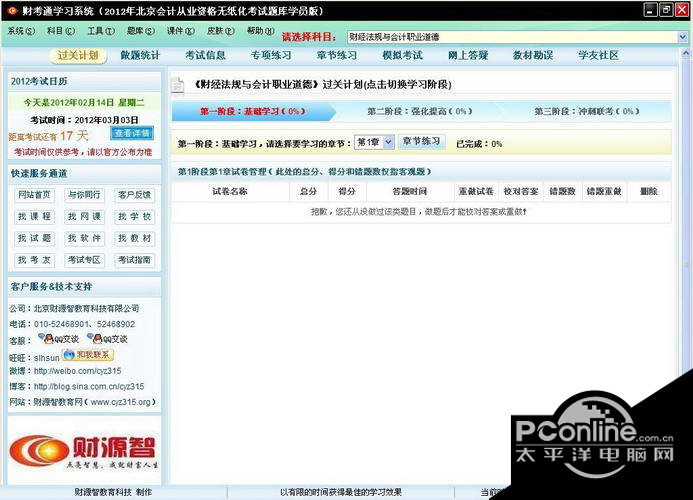Click the phone number 010-52468901 text
The height and width of the screenshot is (500, 693).
tap(61, 324)
